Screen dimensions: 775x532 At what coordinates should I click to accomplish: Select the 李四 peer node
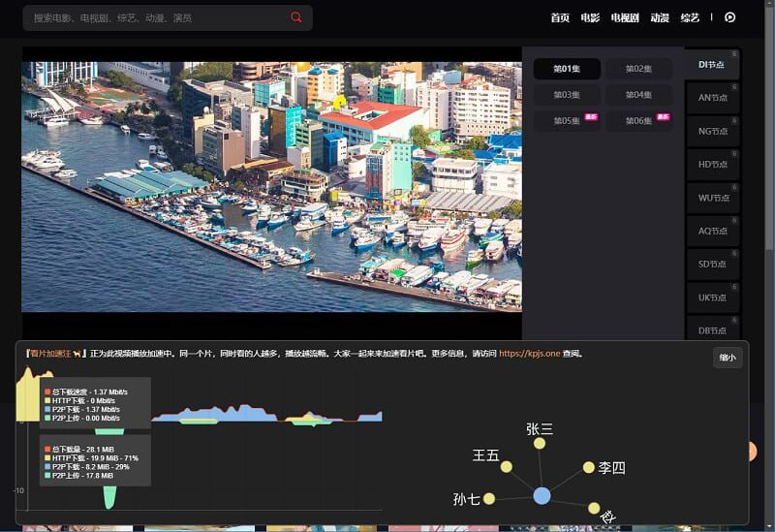tap(588, 467)
